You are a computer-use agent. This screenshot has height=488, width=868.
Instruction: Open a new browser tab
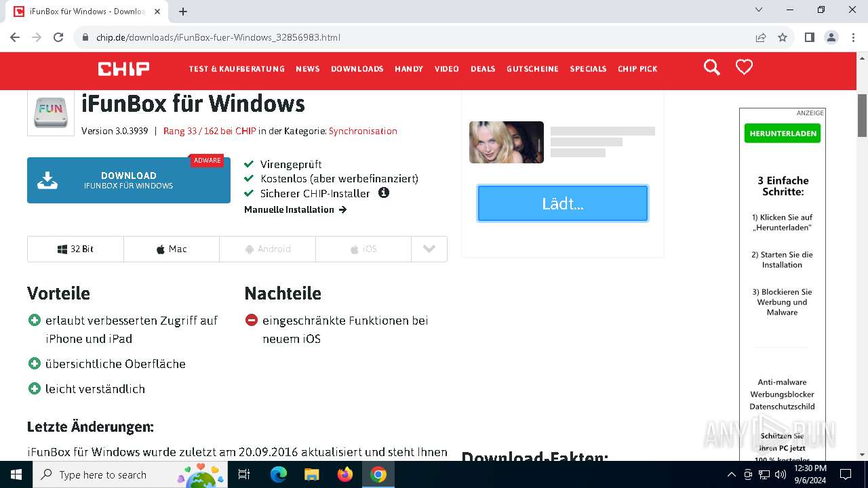[182, 12]
